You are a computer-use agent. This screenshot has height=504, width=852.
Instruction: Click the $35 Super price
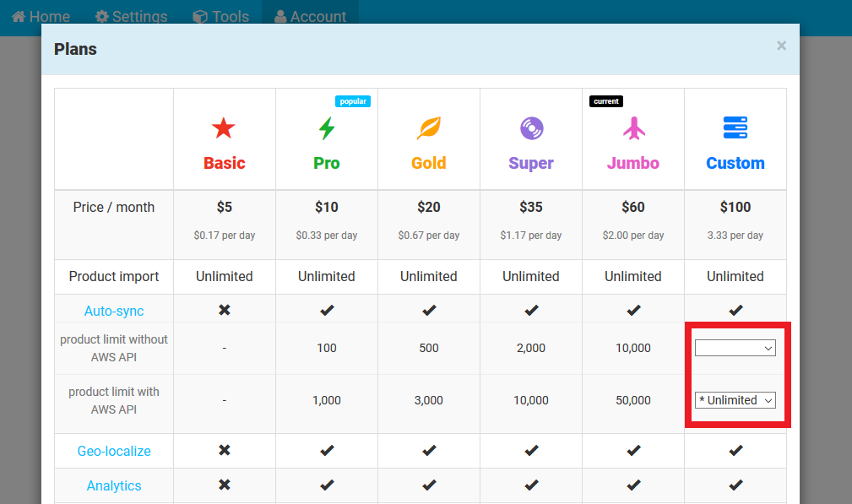[x=531, y=207]
